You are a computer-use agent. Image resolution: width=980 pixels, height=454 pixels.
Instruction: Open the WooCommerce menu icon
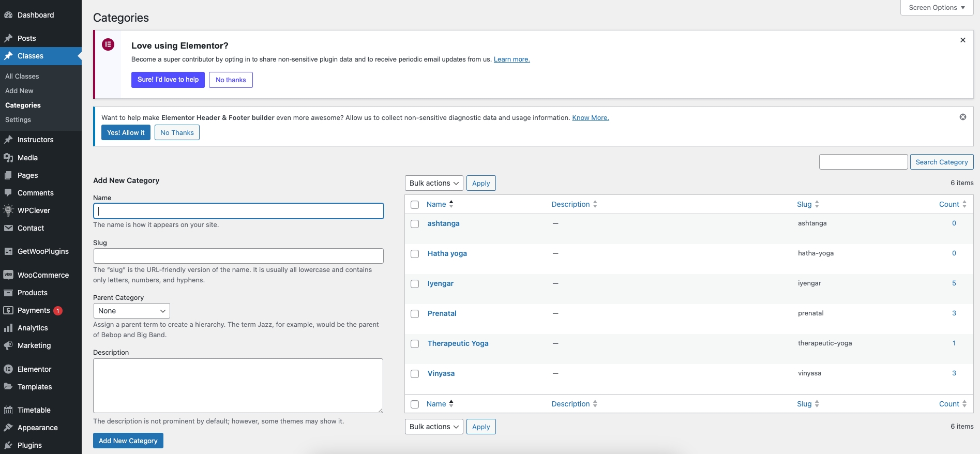point(8,275)
